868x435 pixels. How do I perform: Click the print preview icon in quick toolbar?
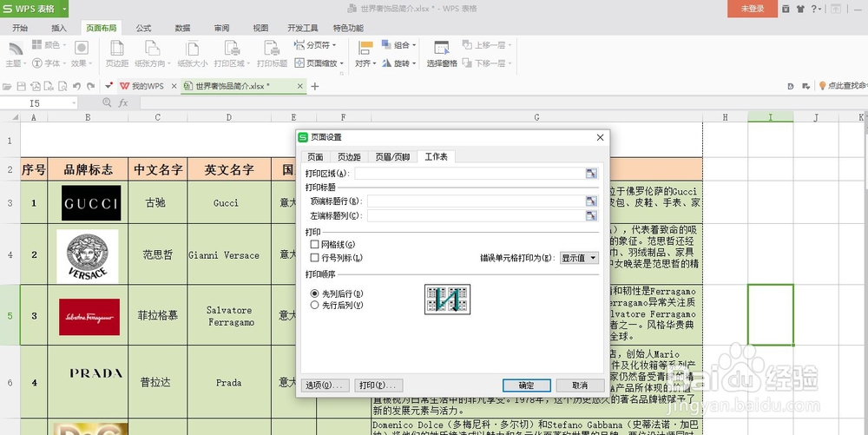tap(62, 86)
